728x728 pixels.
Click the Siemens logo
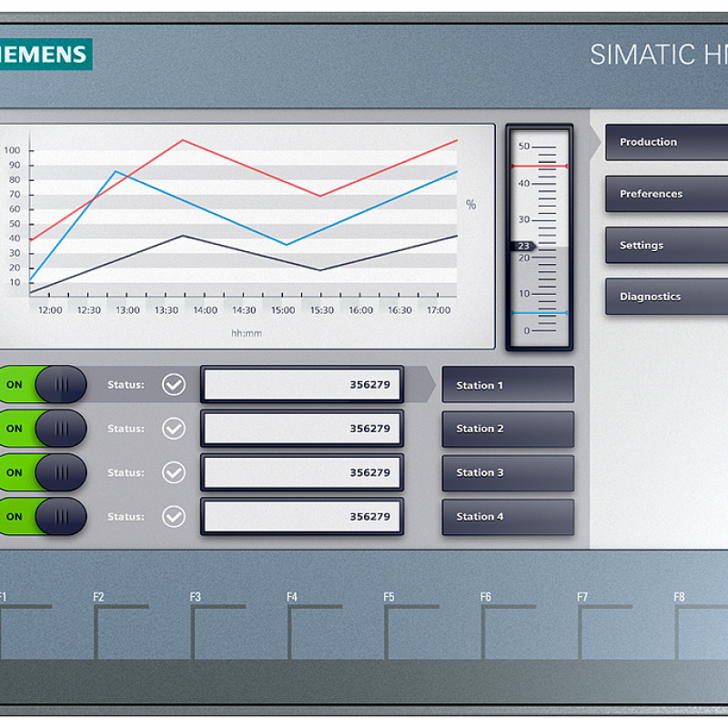click(45, 55)
